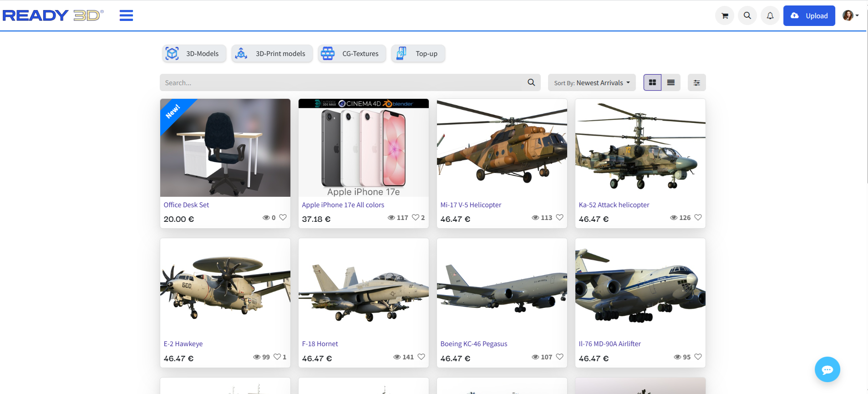This screenshot has width=868, height=394.
Task: Open the E-2 Hawkeye link
Action: coord(183,344)
